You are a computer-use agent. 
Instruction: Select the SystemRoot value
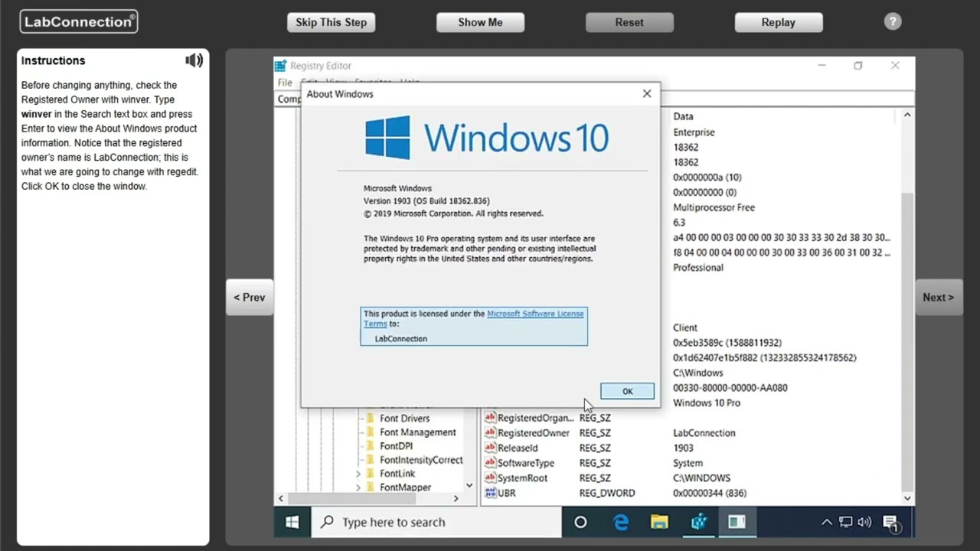coord(522,478)
